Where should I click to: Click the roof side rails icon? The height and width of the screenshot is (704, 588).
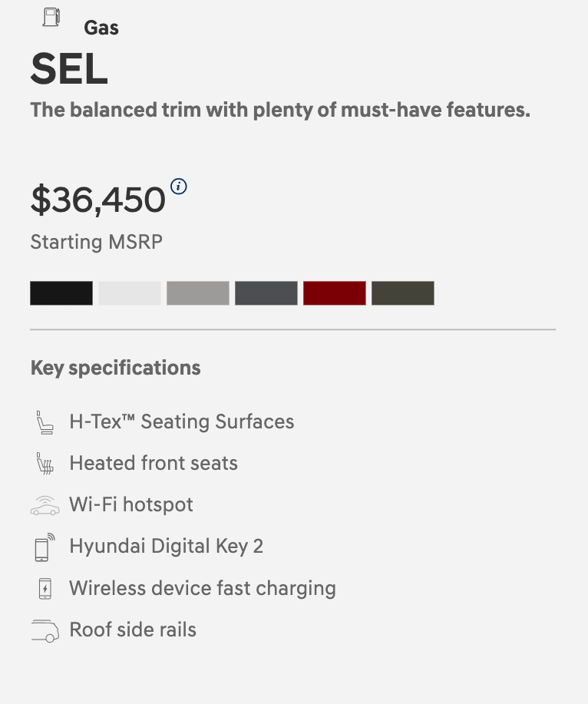(45, 630)
